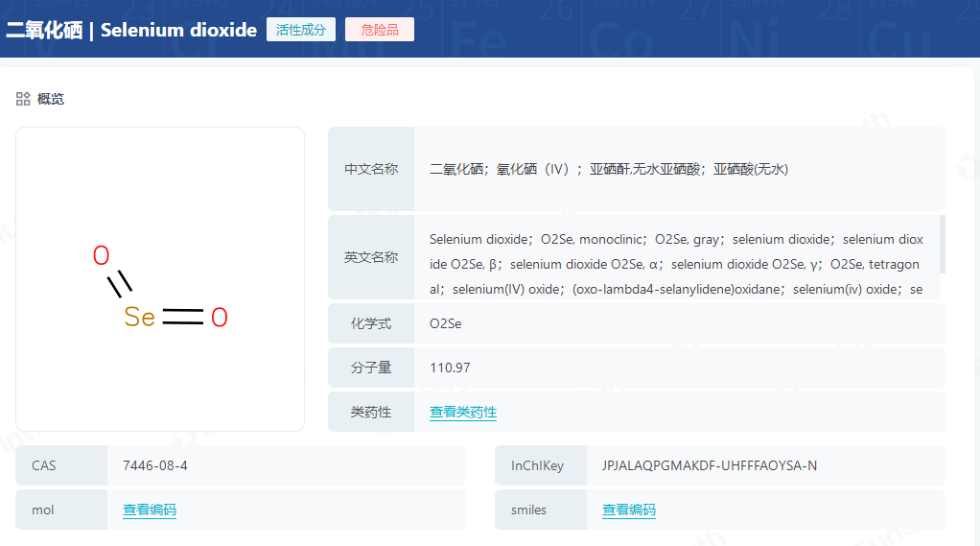The image size is (980, 546).
Task: Click the English names scrollbar
Action: 942,245
